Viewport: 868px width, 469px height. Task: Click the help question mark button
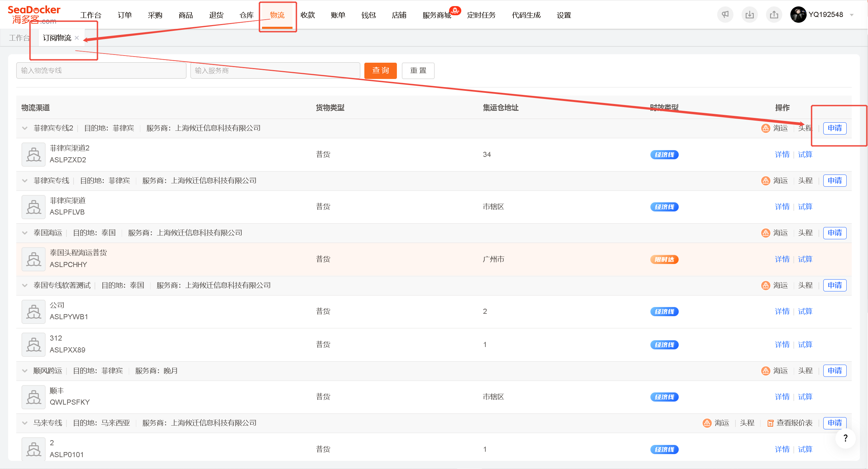845,438
